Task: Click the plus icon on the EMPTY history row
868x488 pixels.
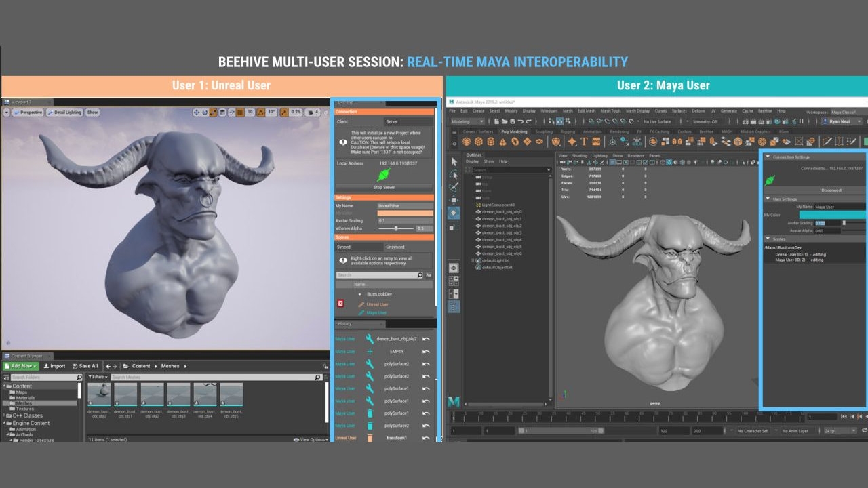Action: pos(370,352)
